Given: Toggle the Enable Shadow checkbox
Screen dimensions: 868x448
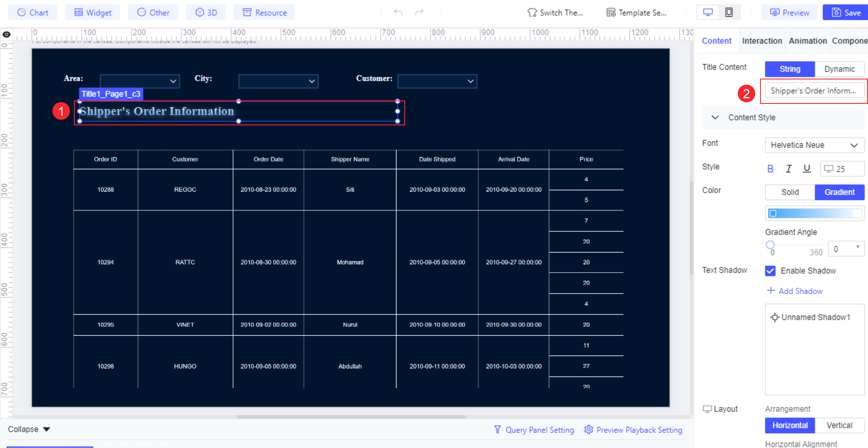Looking at the screenshot, I should tap(770, 271).
